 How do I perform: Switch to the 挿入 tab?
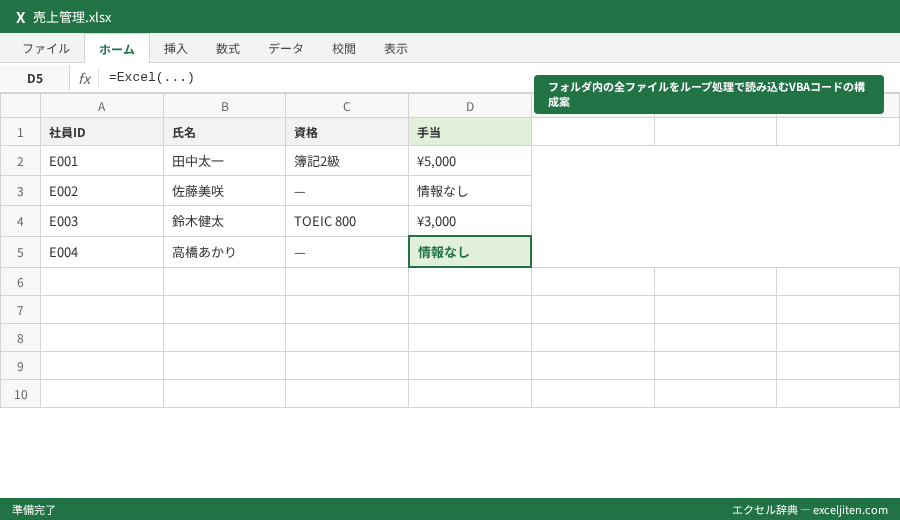[x=176, y=49]
